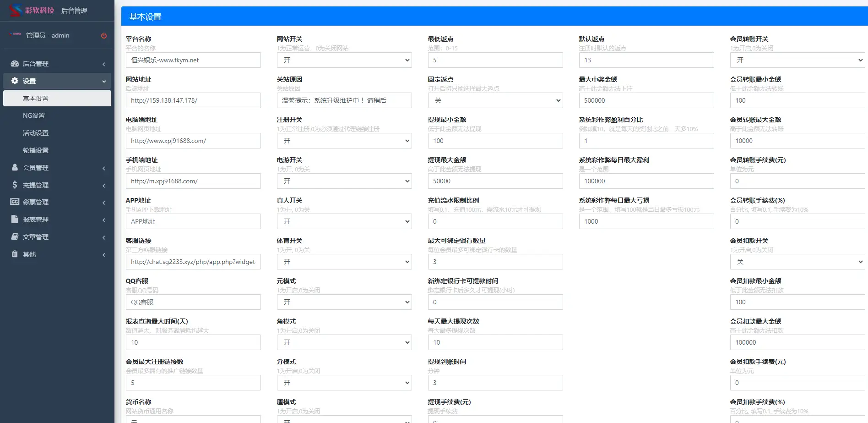The image size is (868, 423).
Task: Open the 角模式 dropdown
Action: point(344,342)
